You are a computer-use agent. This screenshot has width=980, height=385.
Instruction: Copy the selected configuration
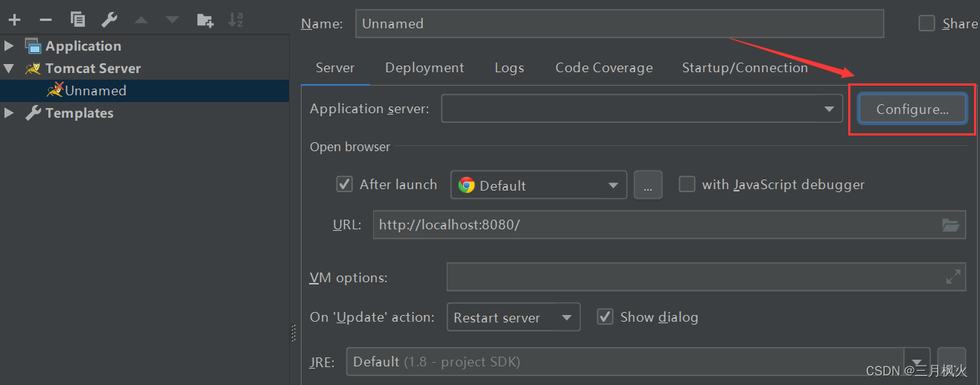click(x=77, y=19)
